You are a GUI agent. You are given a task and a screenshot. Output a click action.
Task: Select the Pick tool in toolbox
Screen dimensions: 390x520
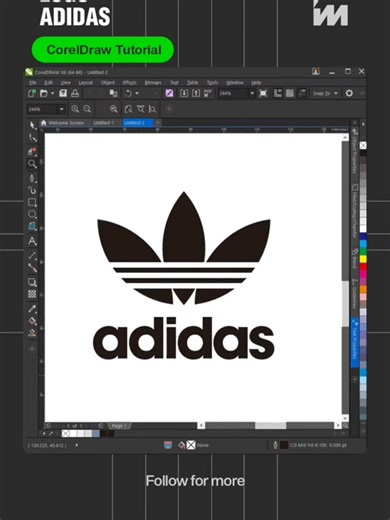(x=32, y=125)
